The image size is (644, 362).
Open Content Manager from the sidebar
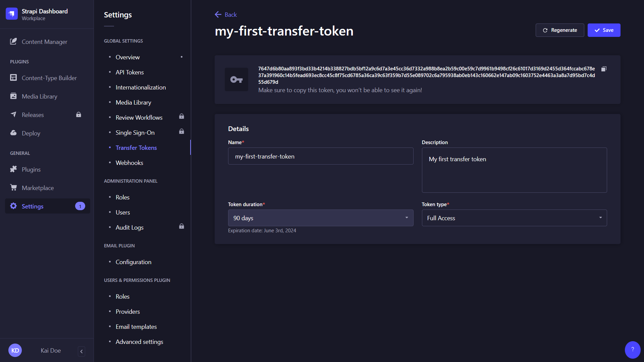pos(44,42)
